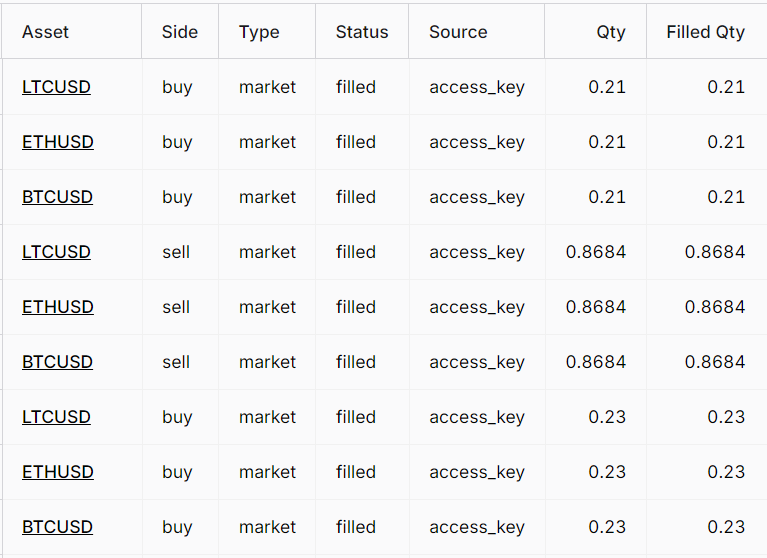Sort by the Filled Qty column header
Screen dimensions: 767x558
coord(705,32)
